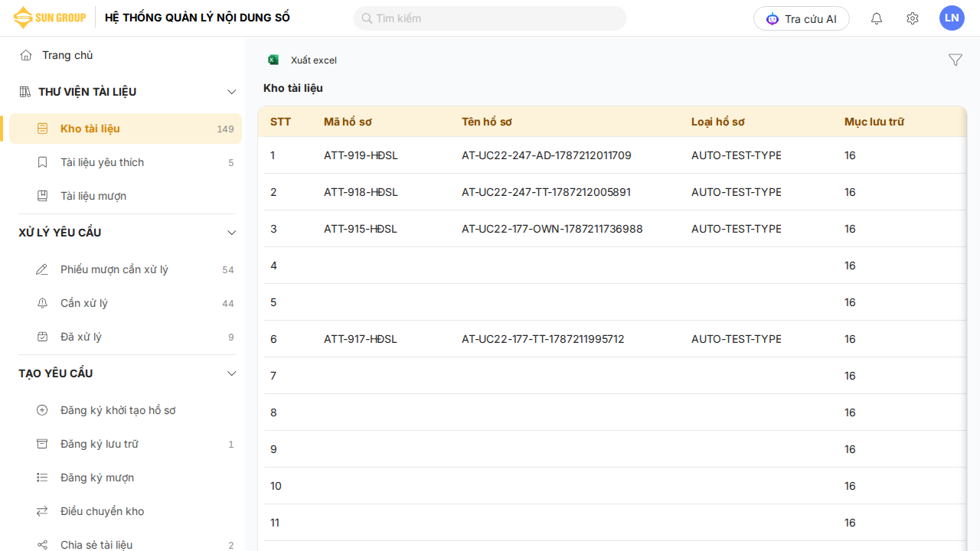Screen dimensions: 980x551
Task: Click record code ATT-915-HĐSL
Action: click(361, 229)
